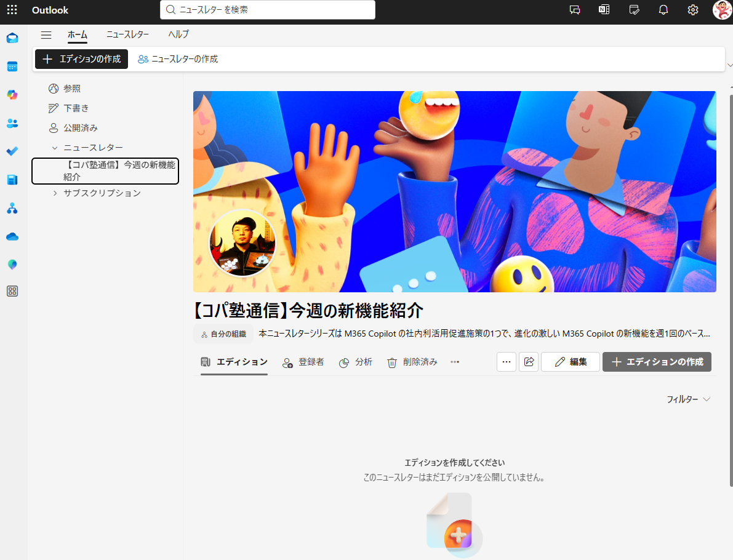Open 下書き in the left navigation
Screen dimensions: 733x560
pos(76,108)
